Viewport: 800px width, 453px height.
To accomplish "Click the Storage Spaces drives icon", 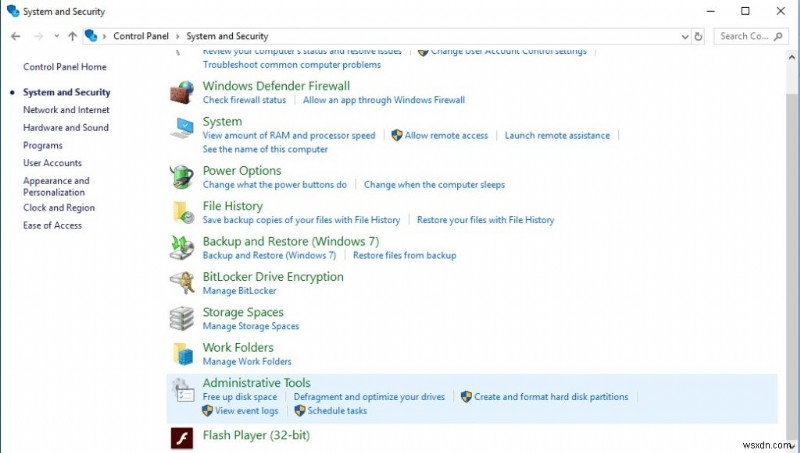I will point(181,318).
